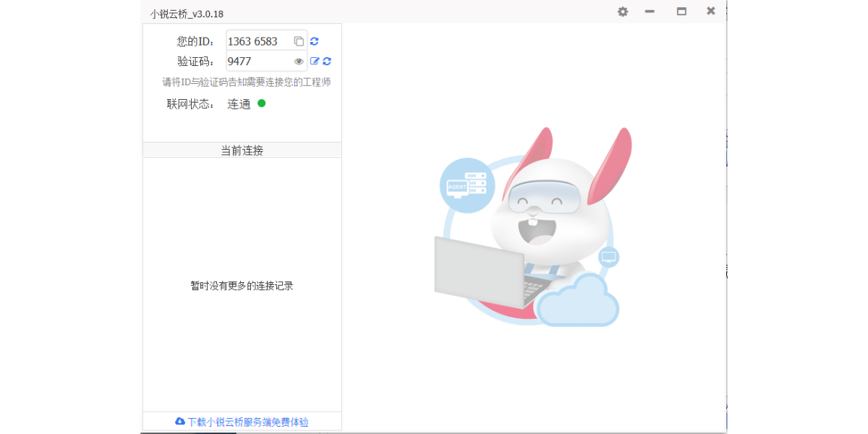
Task: Refresh your ID number
Action: (x=314, y=41)
